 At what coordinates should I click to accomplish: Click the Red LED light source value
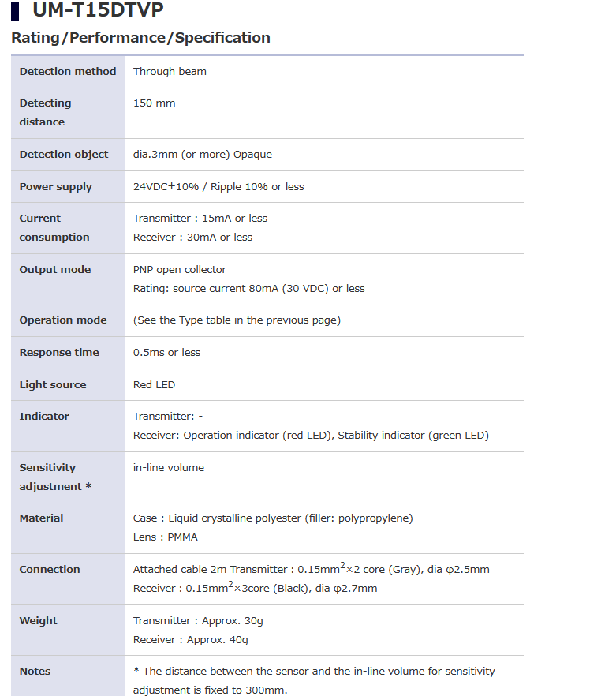tap(154, 385)
